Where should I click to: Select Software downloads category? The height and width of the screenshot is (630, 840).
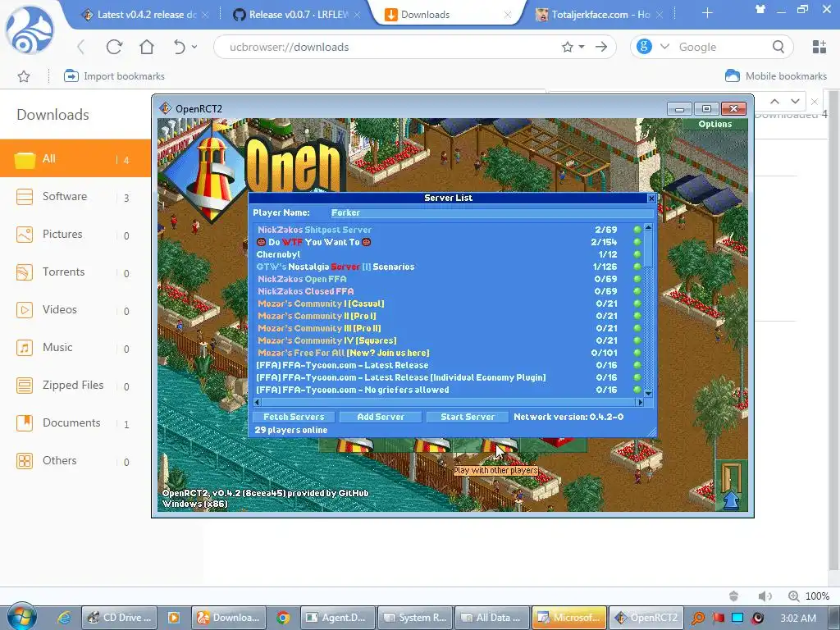coord(75,197)
